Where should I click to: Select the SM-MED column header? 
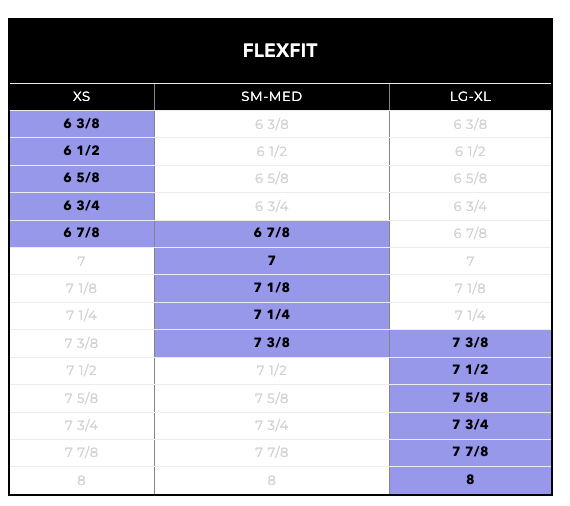point(272,97)
